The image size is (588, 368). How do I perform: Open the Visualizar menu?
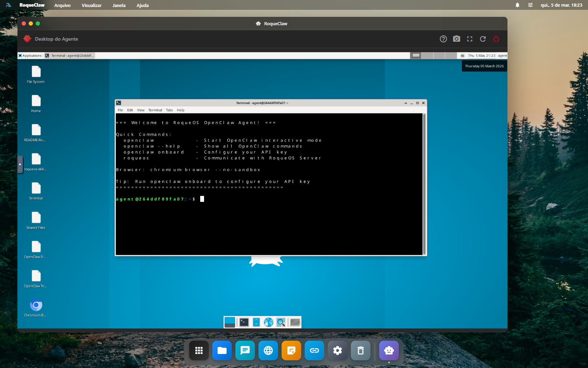pos(91,5)
